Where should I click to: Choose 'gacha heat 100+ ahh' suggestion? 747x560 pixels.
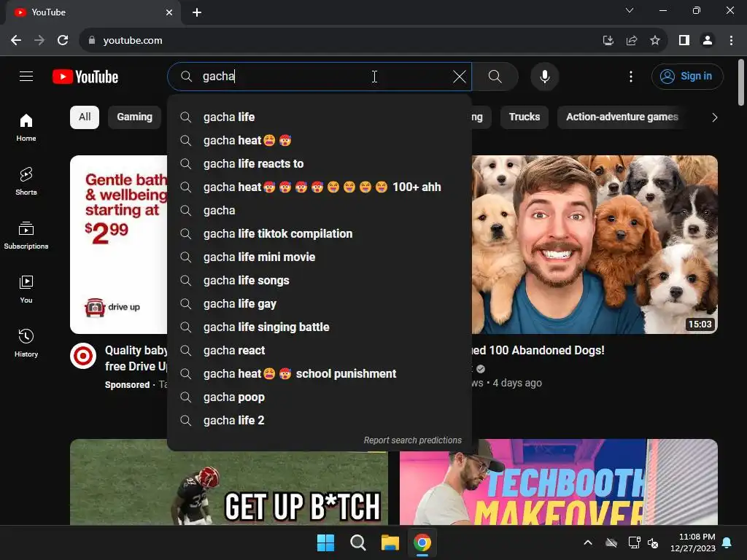click(x=320, y=187)
